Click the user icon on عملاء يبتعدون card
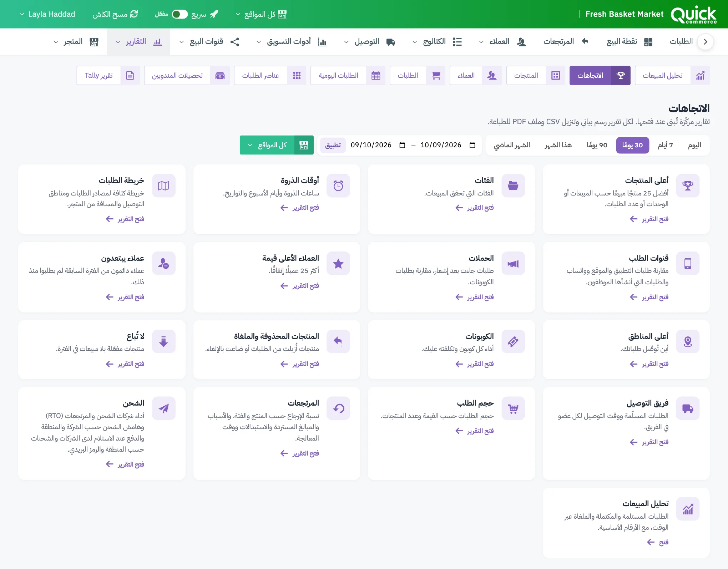The height and width of the screenshot is (569, 728). [x=164, y=263]
